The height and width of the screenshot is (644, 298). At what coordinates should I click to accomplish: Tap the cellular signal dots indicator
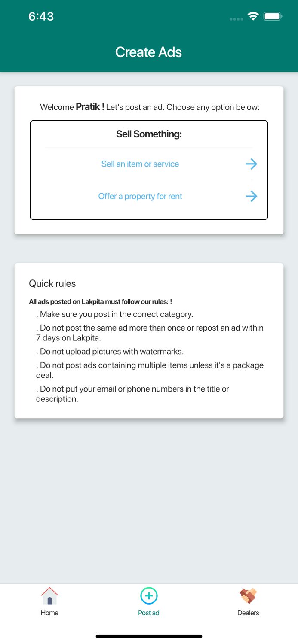click(236, 19)
